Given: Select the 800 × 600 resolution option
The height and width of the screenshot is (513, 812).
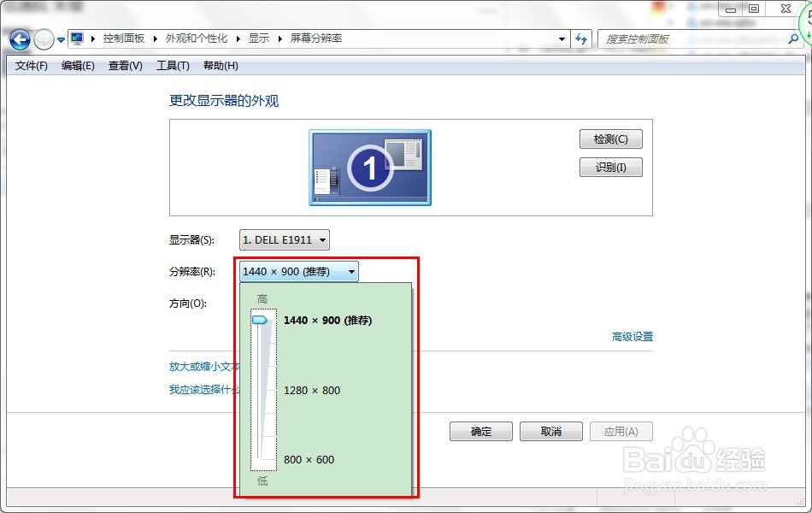Looking at the screenshot, I should 308,459.
